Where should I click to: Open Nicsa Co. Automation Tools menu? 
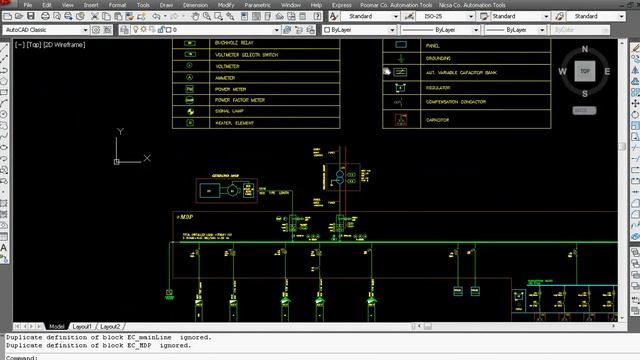[x=472, y=5]
